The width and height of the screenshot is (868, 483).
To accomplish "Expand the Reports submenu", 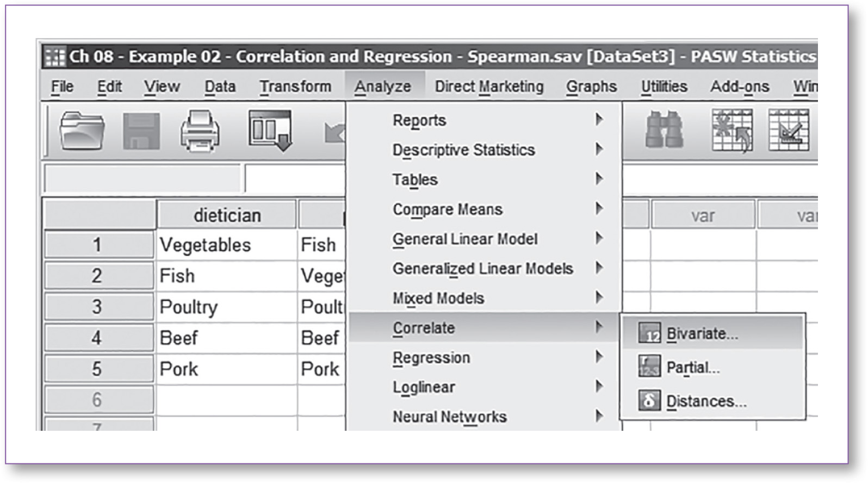I will coord(419,120).
